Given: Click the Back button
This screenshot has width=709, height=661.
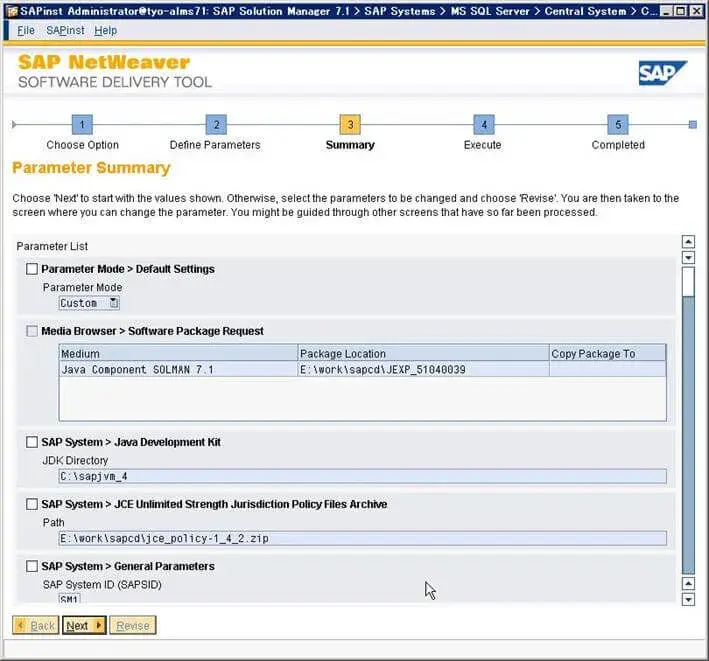Looking at the screenshot, I should (36, 625).
